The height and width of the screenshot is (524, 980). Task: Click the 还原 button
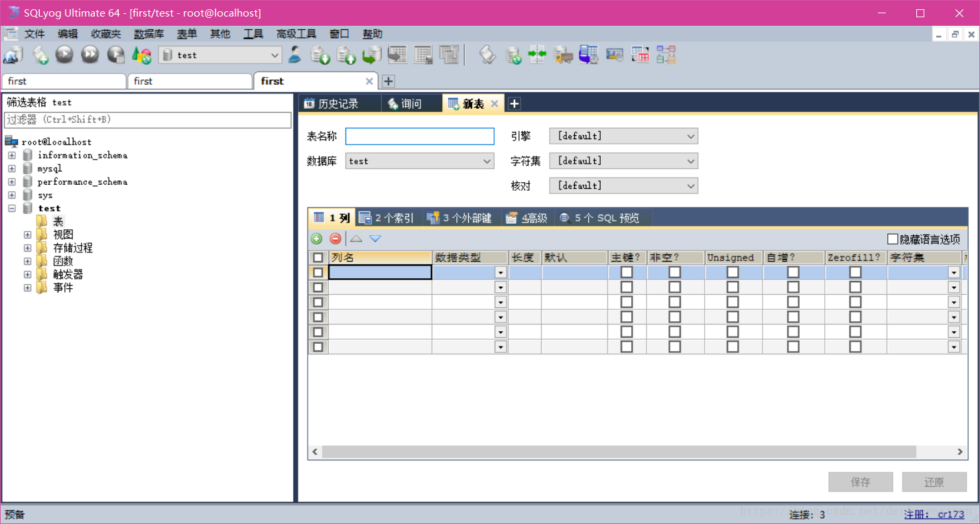click(x=934, y=482)
